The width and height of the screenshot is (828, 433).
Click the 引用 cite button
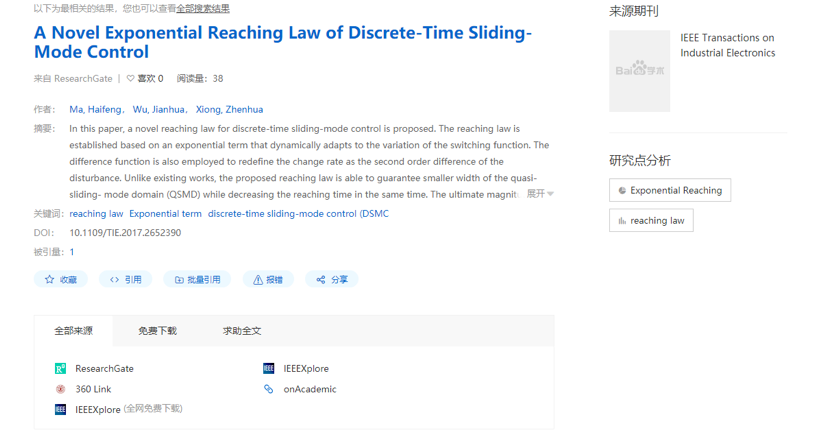(x=126, y=279)
